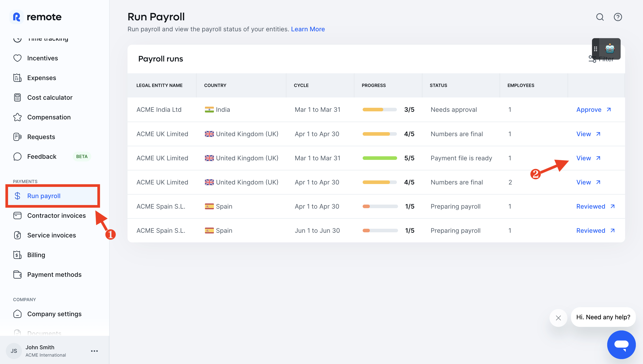This screenshot has height=364, width=643.
Task: Click the Cost calculator icon
Action: 17,97
